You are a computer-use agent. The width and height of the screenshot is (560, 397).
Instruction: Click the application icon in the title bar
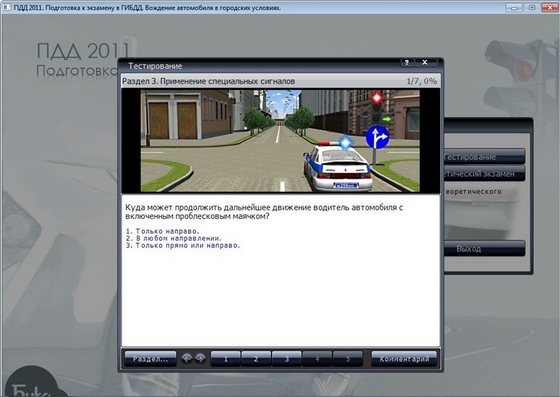click(6, 7)
